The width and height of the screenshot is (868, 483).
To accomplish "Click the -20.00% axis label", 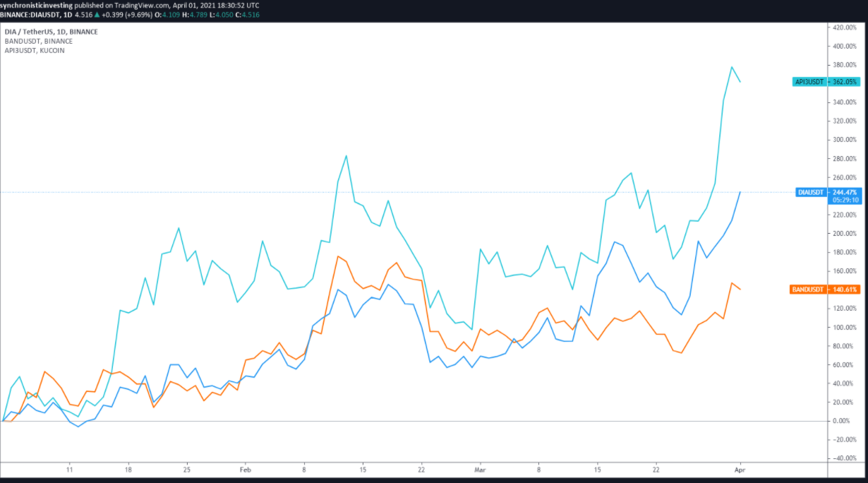I will pyautogui.click(x=845, y=440).
